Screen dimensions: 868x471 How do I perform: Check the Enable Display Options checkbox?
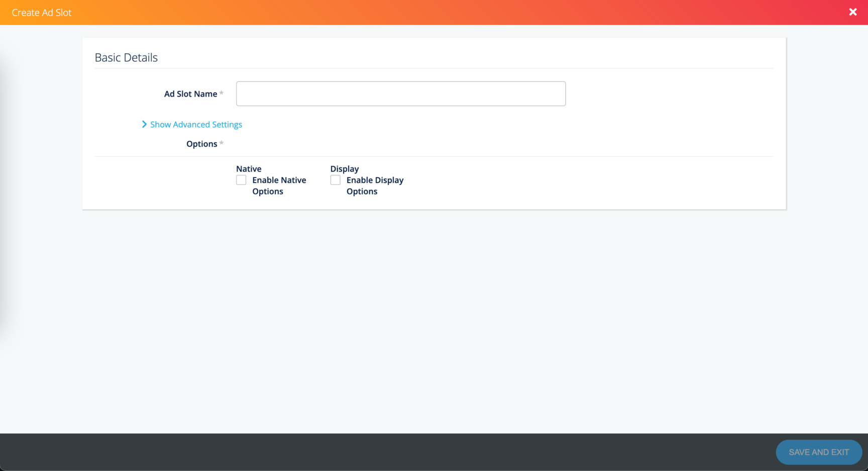click(335, 180)
